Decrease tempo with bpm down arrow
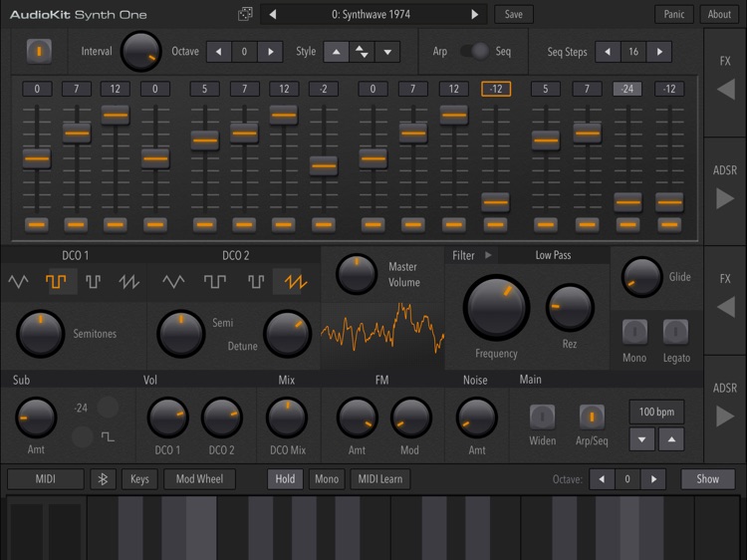Viewport: 747px width, 560px height. [641, 439]
